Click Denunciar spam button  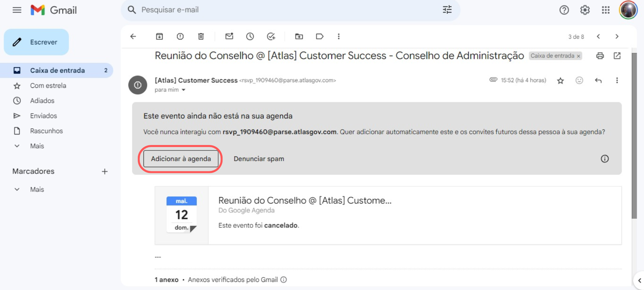[259, 159]
